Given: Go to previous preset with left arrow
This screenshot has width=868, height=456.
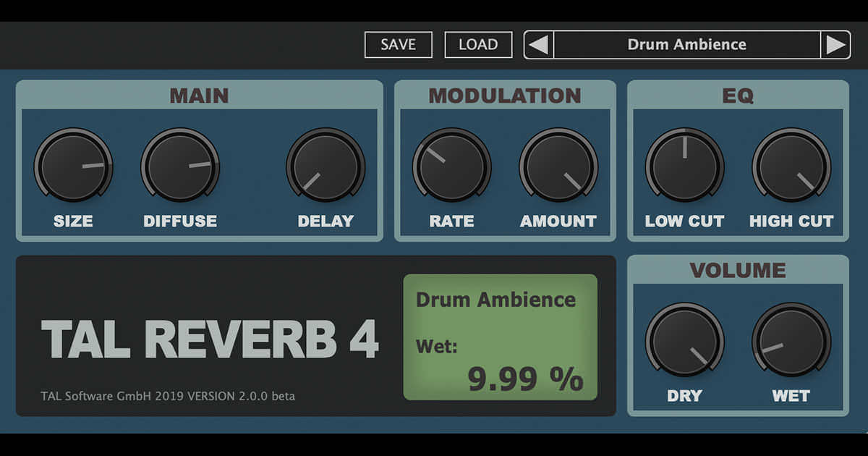Looking at the screenshot, I should (x=538, y=45).
